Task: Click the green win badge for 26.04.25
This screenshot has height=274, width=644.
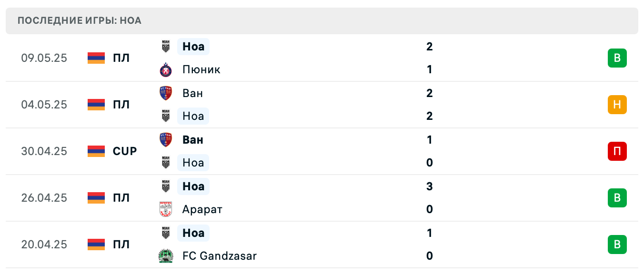Action: point(617,198)
